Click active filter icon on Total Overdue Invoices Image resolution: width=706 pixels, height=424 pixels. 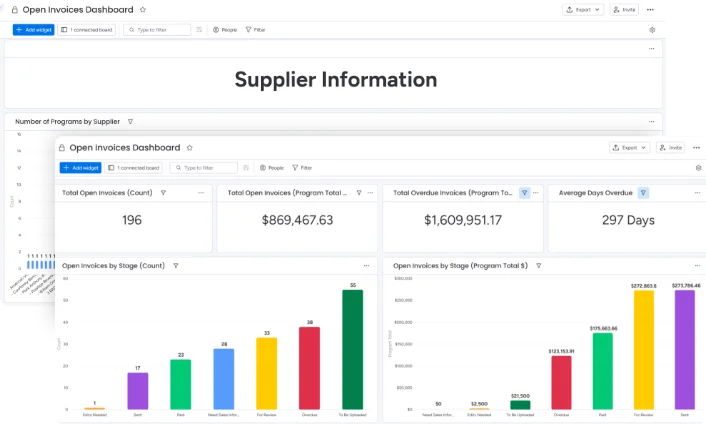(524, 193)
